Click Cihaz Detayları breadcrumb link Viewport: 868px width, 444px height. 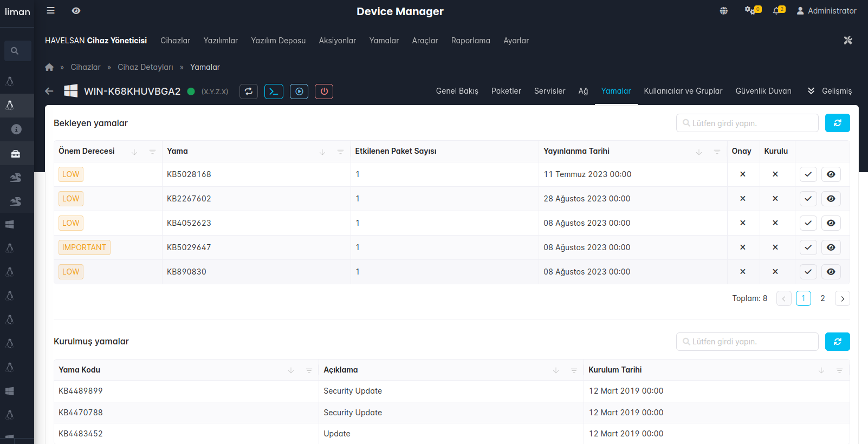click(x=145, y=67)
